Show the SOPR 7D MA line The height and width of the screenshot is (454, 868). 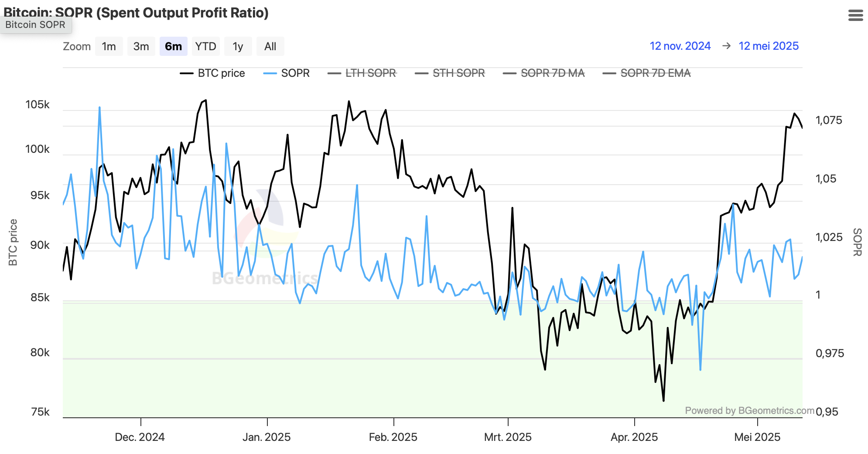(x=552, y=73)
